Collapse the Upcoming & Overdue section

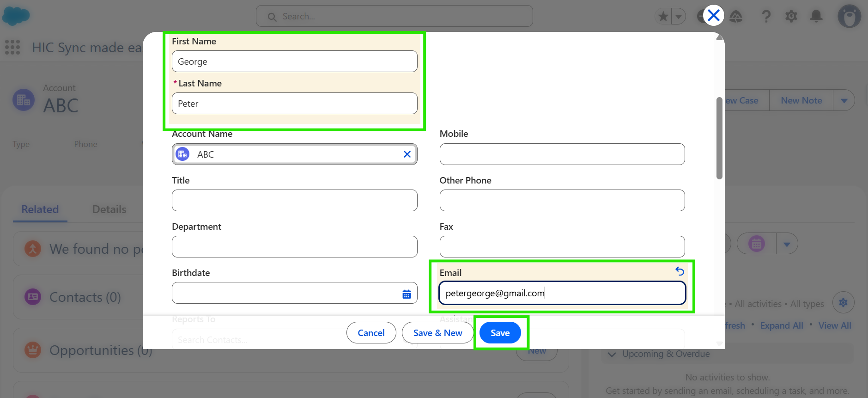pyautogui.click(x=612, y=354)
